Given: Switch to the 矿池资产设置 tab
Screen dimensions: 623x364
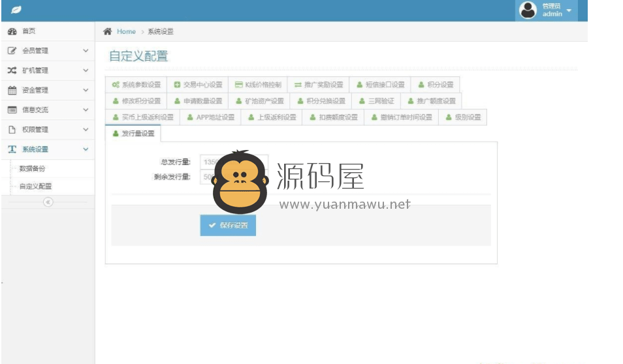Looking at the screenshot, I should point(259,101).
